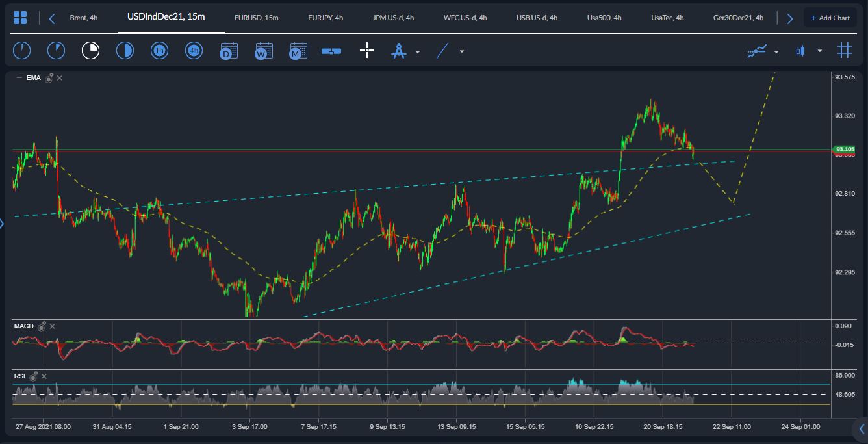Open the UsaTec, 4h tab
This screenshot has height=444, width=868.
pyautogui.click(x=667, y=18)
